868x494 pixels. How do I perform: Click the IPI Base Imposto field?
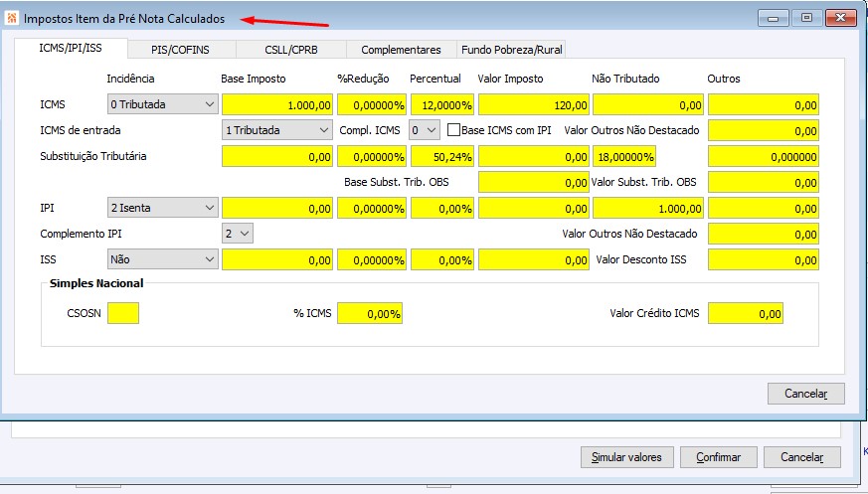(x=277, y=208)
